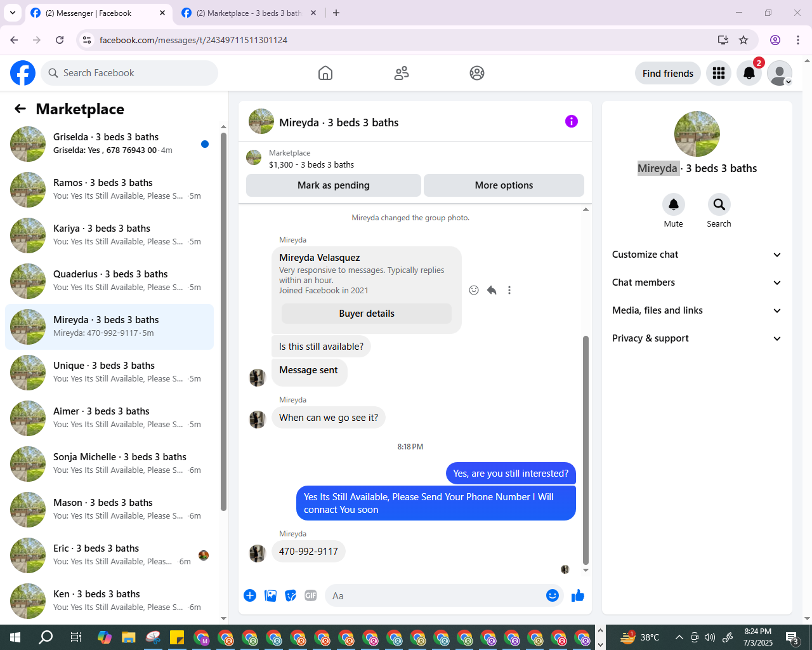
Task: Open more options dots on message card
Action: [x=509, y=290]
